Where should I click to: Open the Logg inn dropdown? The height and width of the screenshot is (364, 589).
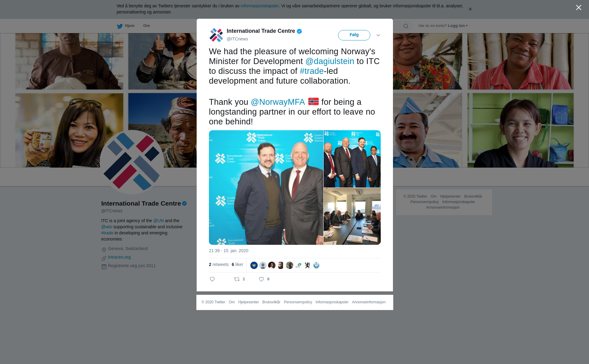[457, 26]
